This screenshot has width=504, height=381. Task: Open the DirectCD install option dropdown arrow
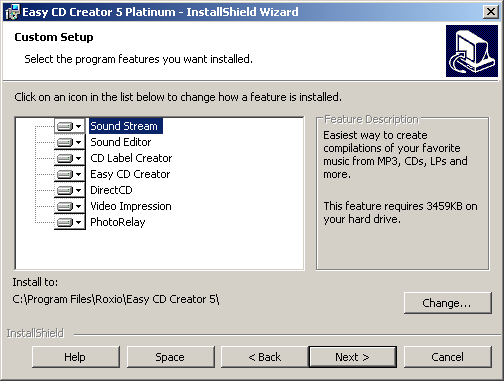click(x=79, y=190)
